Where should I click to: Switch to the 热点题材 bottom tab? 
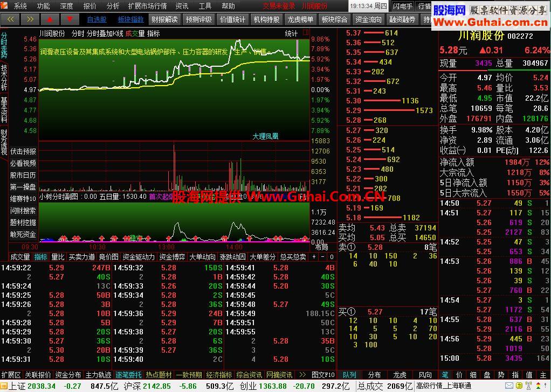point(159,375)
